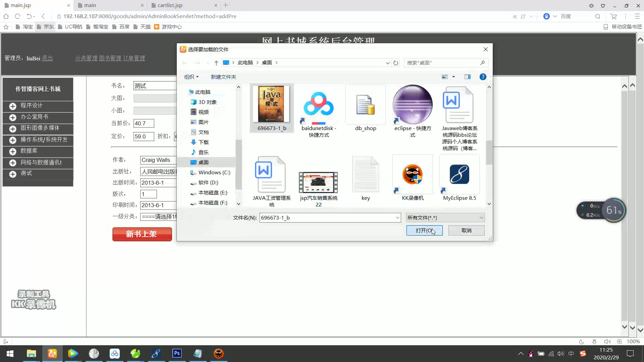Open Photoshop from the taskbar

pos(177,354)
